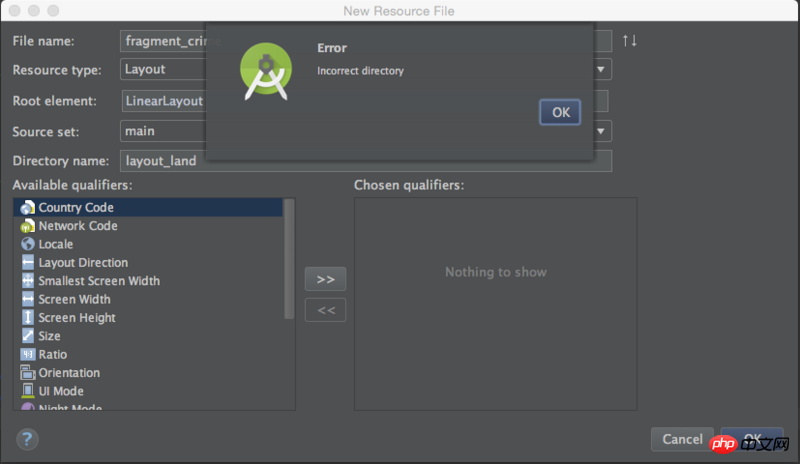Viewport: 800px width, 464px height.
Task: Add qualifier with the >> button
Action: tap(326, 279)
